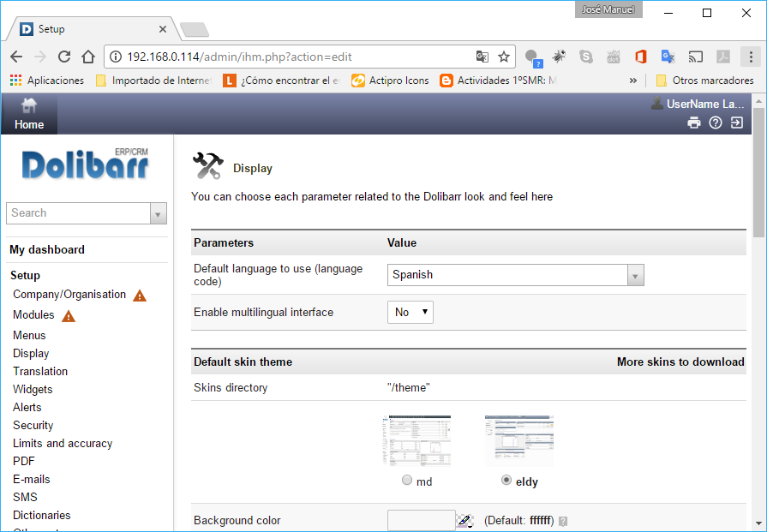Select the eldy skin radio button
Screen dimensions: 767x532
(506, 481)
